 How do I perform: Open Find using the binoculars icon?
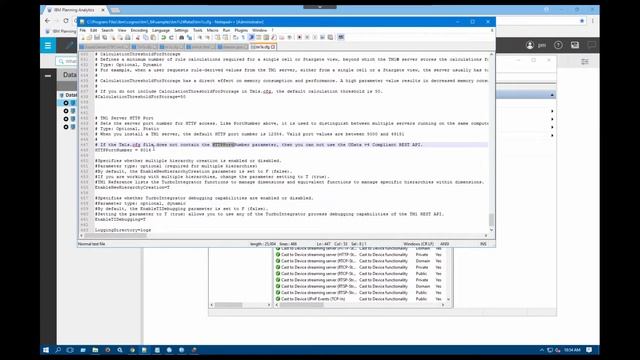click(182, 37)
